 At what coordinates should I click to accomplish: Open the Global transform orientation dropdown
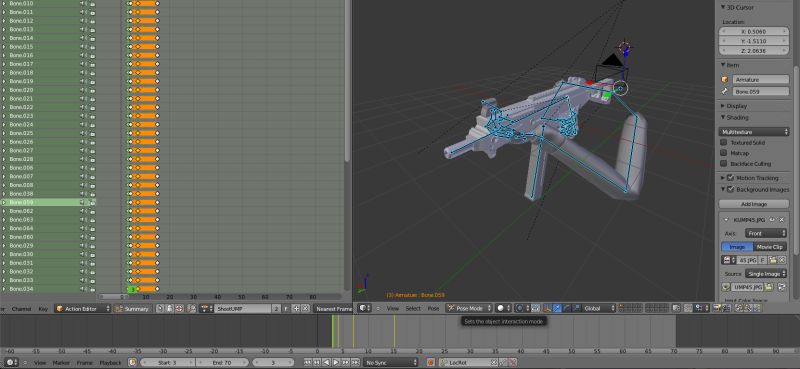click(x=599, y=308)
